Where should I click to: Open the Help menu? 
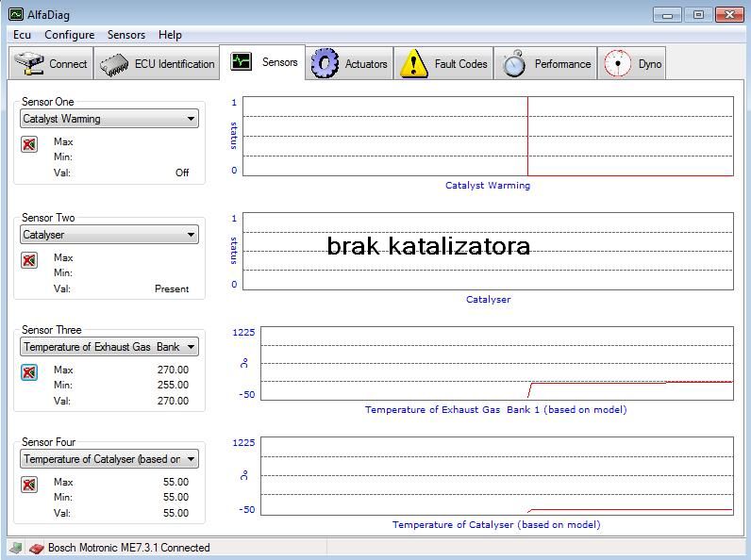coord(170,35)
